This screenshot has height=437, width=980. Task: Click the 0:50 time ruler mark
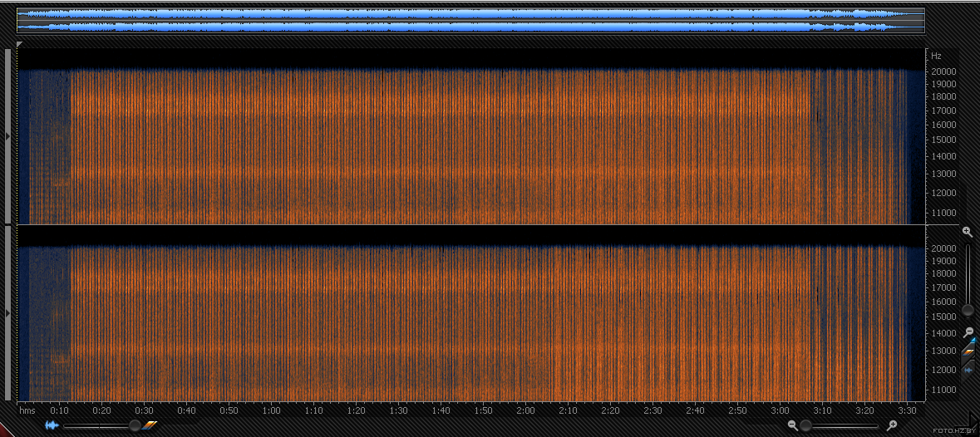[x=229, y=410]
